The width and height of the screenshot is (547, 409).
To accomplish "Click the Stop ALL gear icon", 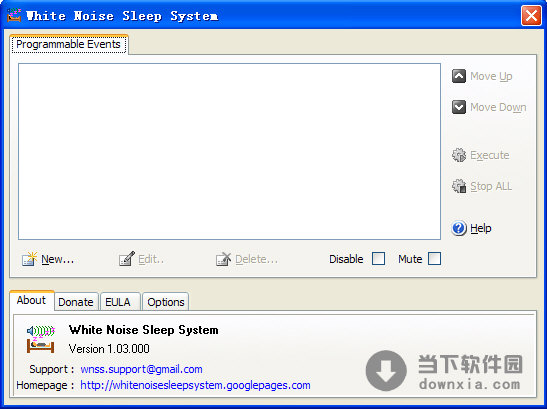I will 459,186.
